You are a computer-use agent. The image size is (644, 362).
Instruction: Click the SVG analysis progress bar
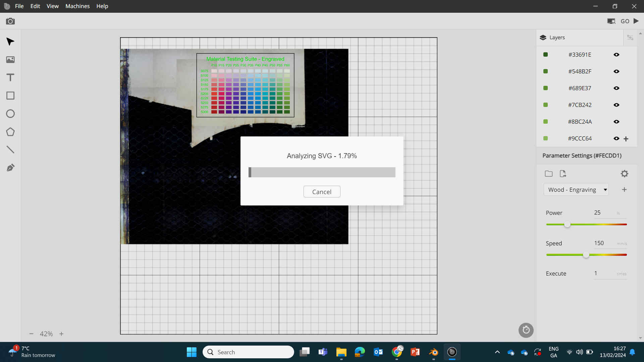[x=322, y=172]
